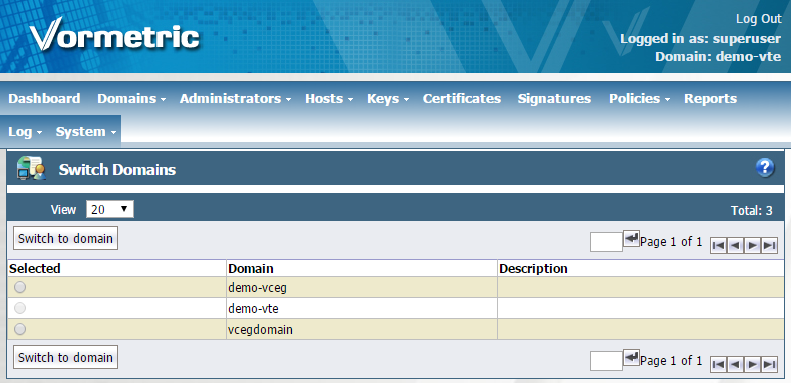Click the Switch Domains panel icon
The image size is (791, 383).
31,169
